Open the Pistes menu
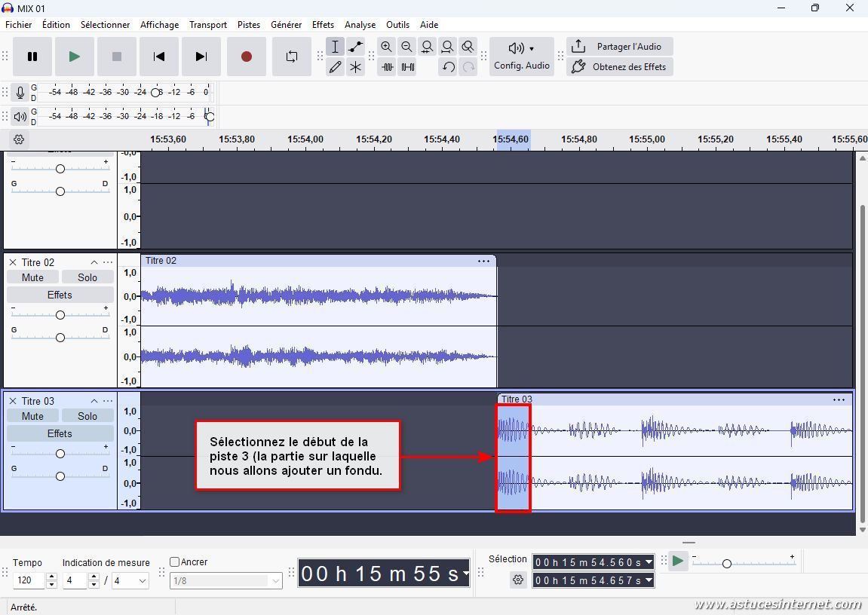868x615 pixels. [x=249, y=25]
